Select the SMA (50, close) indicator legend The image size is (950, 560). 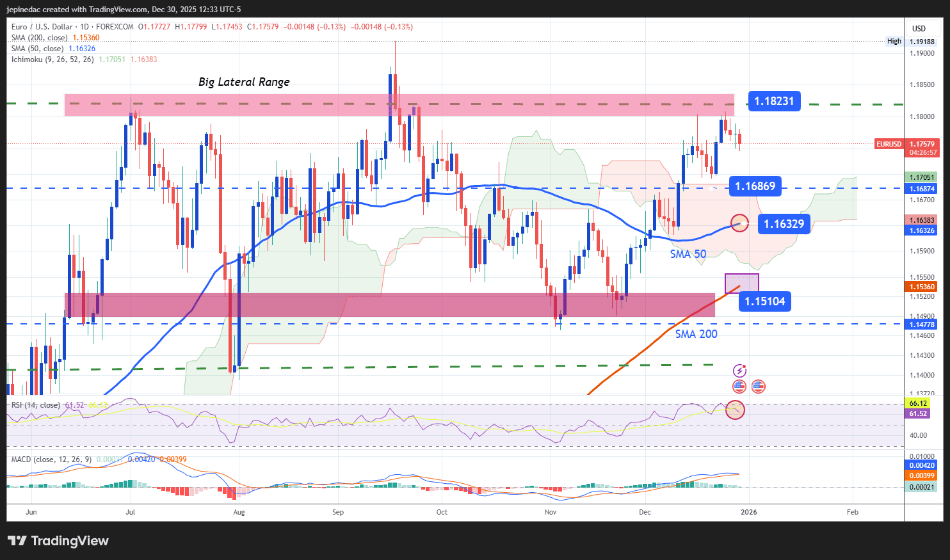(37, 49)
